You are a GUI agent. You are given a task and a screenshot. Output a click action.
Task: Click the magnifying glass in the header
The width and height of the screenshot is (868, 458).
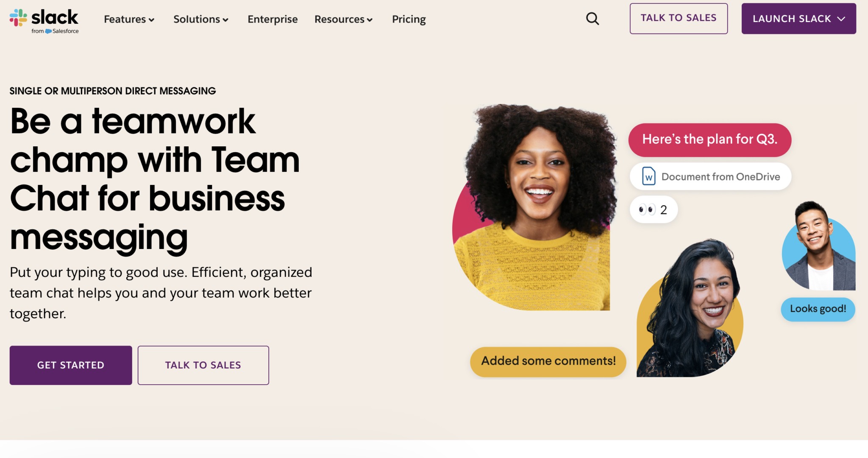point(593,19)
